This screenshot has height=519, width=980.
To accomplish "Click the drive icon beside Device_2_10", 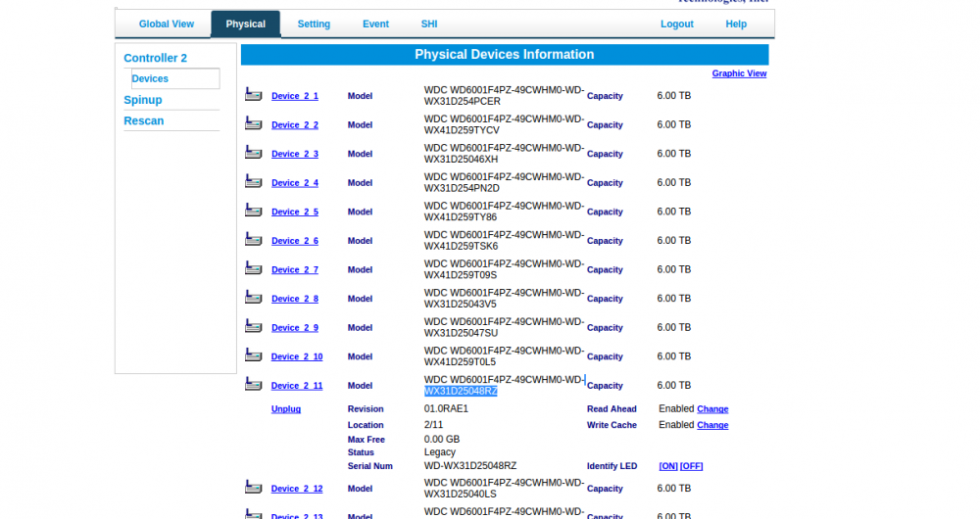I will (253, 354).
